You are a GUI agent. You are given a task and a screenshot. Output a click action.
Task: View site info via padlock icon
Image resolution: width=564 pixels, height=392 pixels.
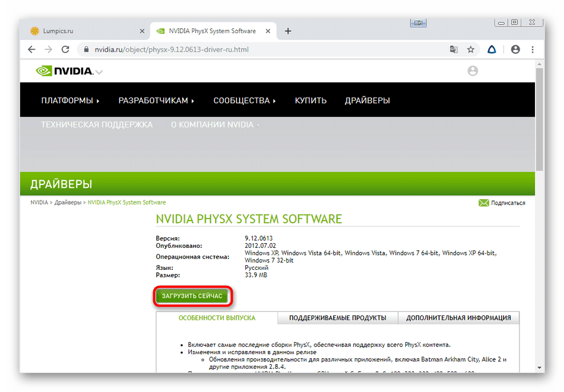point(86,50)
